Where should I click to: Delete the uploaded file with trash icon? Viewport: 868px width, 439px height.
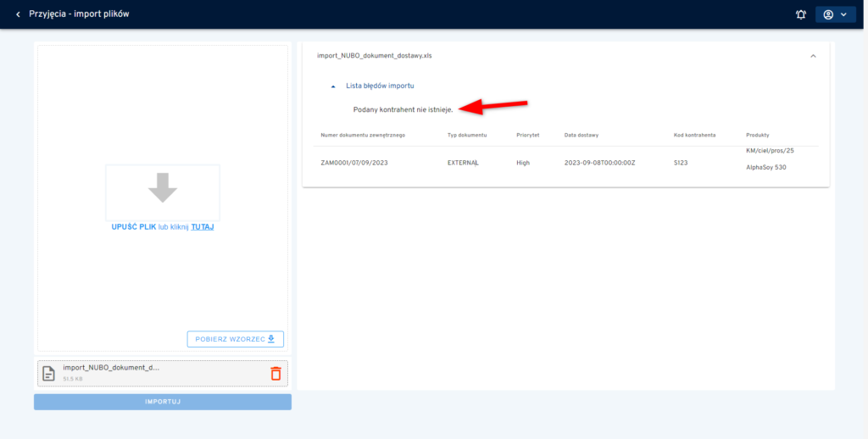coord(275,373)
